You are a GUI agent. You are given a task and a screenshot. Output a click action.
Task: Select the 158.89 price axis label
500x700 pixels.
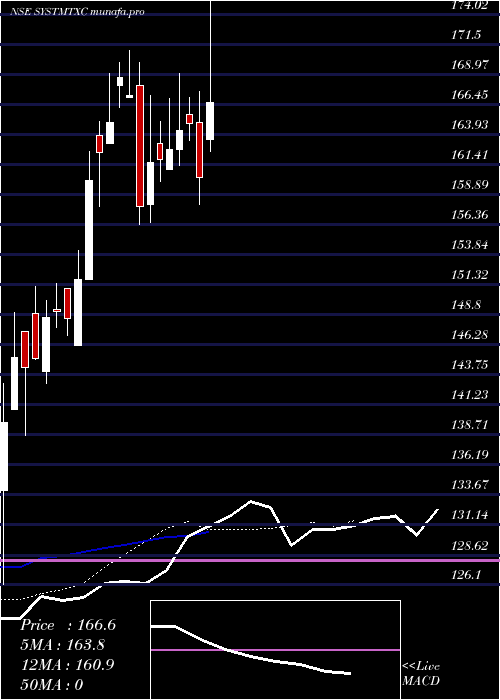coord(470,185)
